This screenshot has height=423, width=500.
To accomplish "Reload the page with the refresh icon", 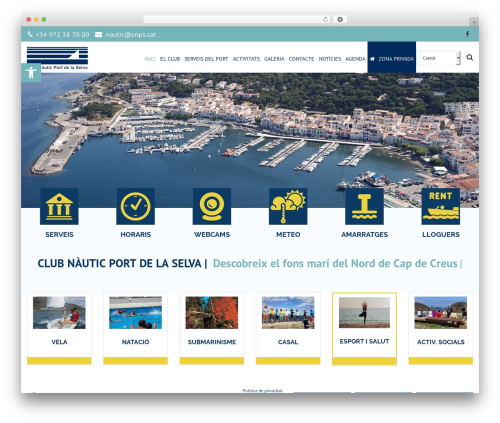I will tap(325, 19).
